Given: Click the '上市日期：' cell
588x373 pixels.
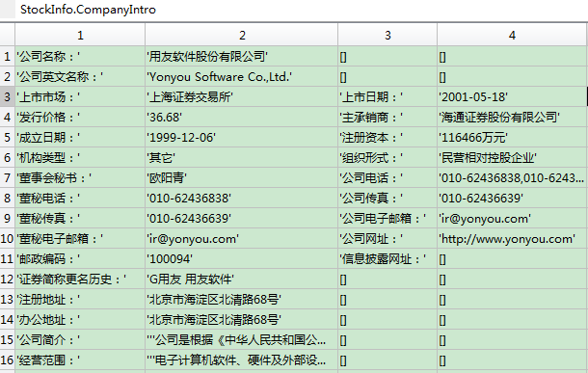Looking at the screenshot, I should [388, 97].
